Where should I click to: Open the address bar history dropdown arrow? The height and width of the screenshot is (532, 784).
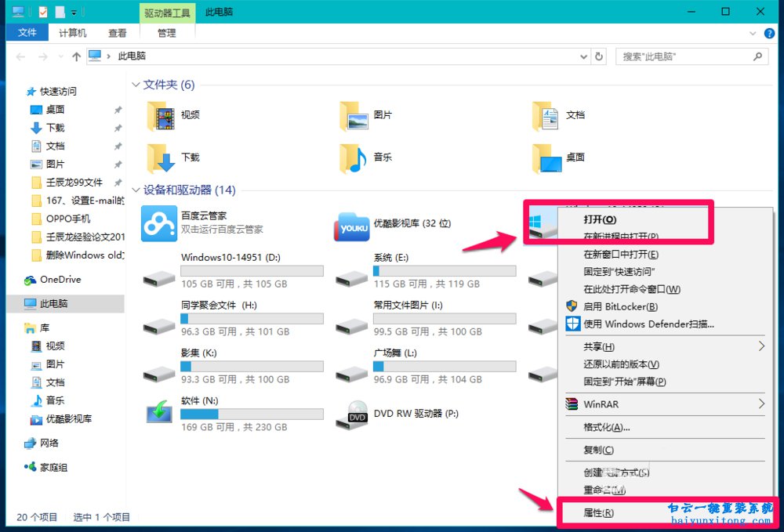pyautogui.click(x=583, y=56)
